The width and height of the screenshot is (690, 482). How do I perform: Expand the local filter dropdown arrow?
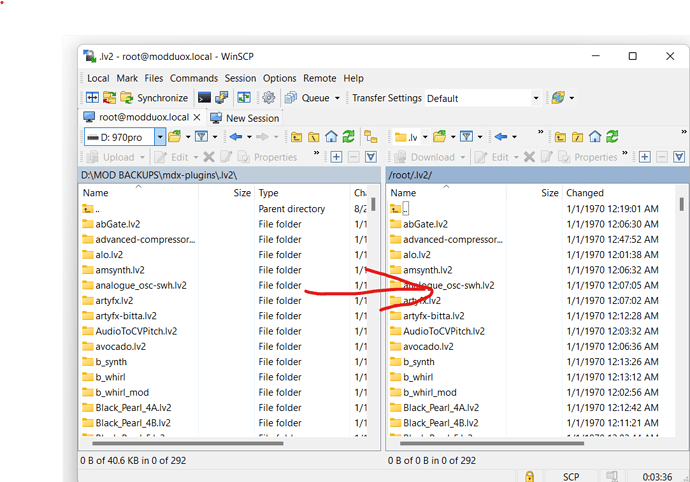[215, 137]
